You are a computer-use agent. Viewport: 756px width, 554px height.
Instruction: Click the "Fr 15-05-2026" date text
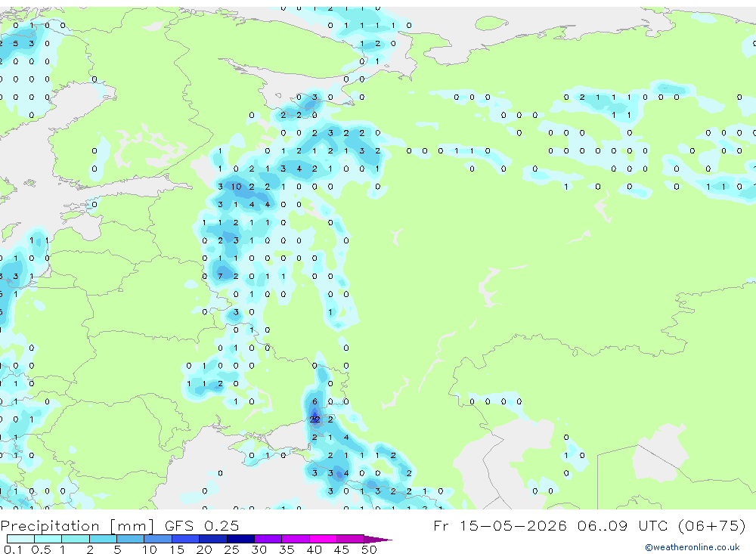[x=500, y=525]
